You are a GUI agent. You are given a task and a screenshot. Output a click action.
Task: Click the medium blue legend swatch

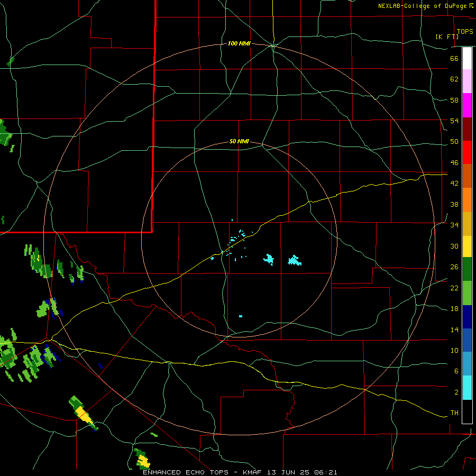coord(467,340)
